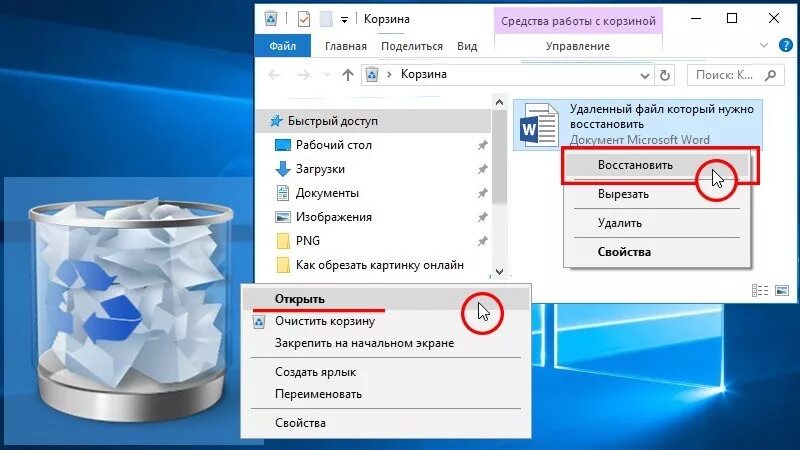Expand the address bar history dropdown

coord(644,76)
